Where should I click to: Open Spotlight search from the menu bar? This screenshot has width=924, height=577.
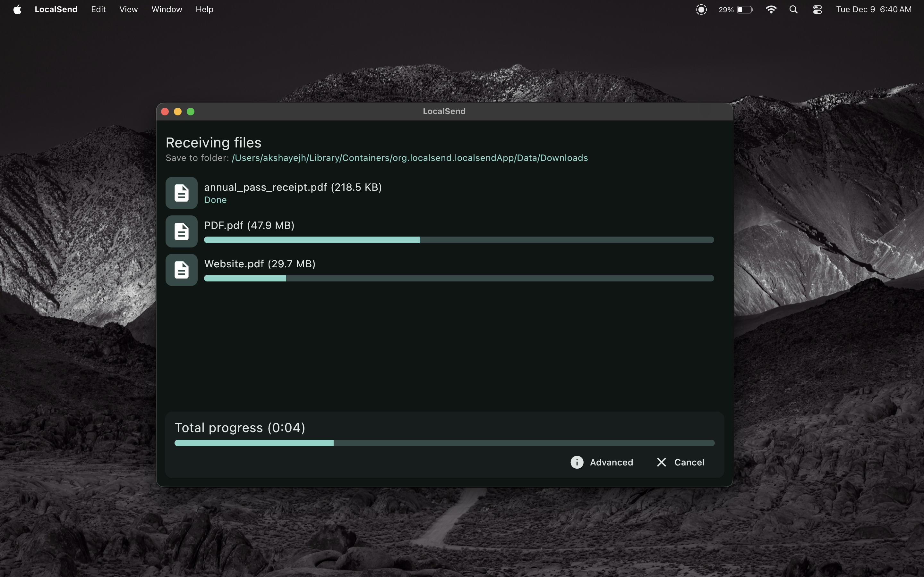(x=793, y=9)
